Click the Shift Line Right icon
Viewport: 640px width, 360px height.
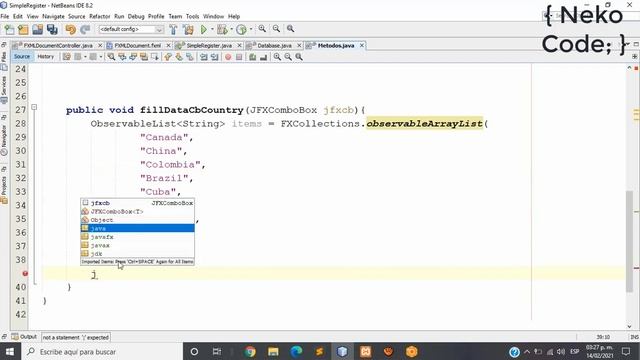pos(214,57)
